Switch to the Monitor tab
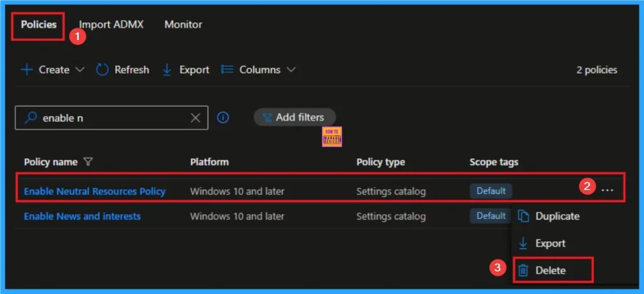This screenshot has height=294, width=644. [183, 24]
